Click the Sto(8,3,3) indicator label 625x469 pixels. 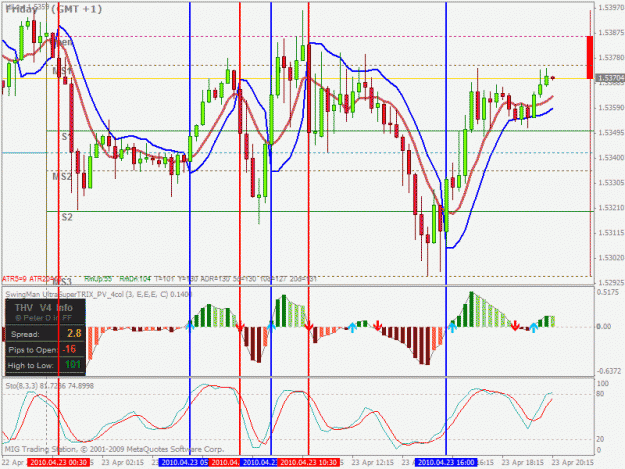[50, 386]
